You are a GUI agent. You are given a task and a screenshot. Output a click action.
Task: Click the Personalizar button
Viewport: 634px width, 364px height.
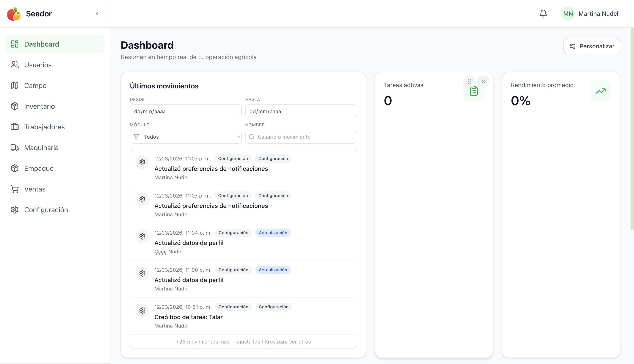(x=592, y=46)
